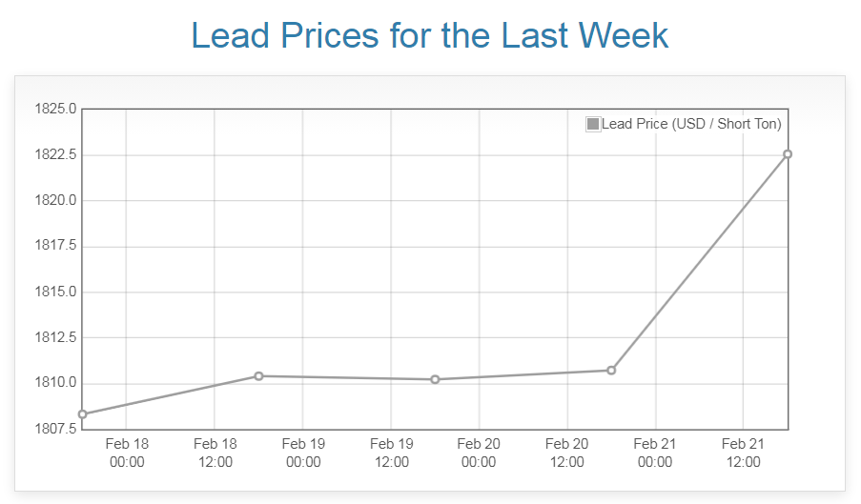Click the Feb 21 12:00 x-axis label
861x504 pixels.
click(743, 453)
